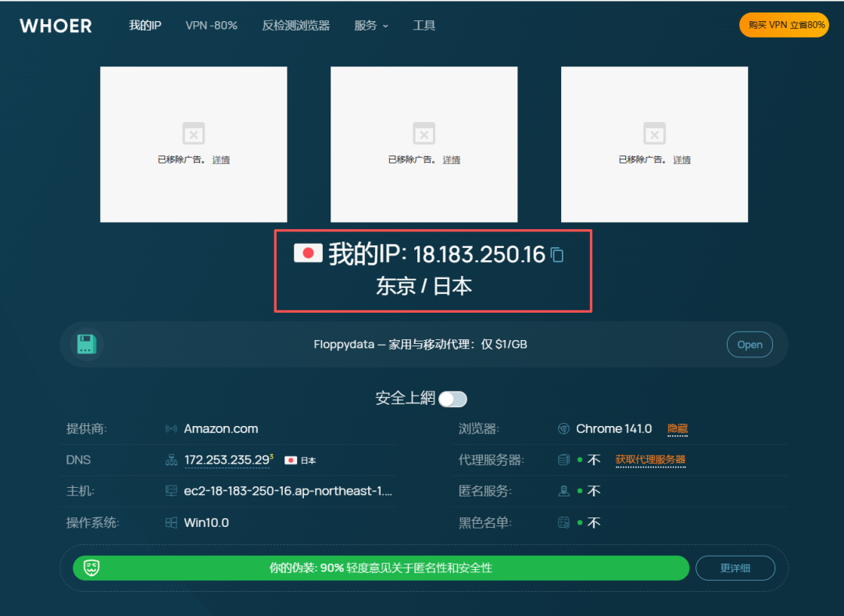
Task: Click the database icon in 代理服务器 row
Action: (x=563, y=460)
